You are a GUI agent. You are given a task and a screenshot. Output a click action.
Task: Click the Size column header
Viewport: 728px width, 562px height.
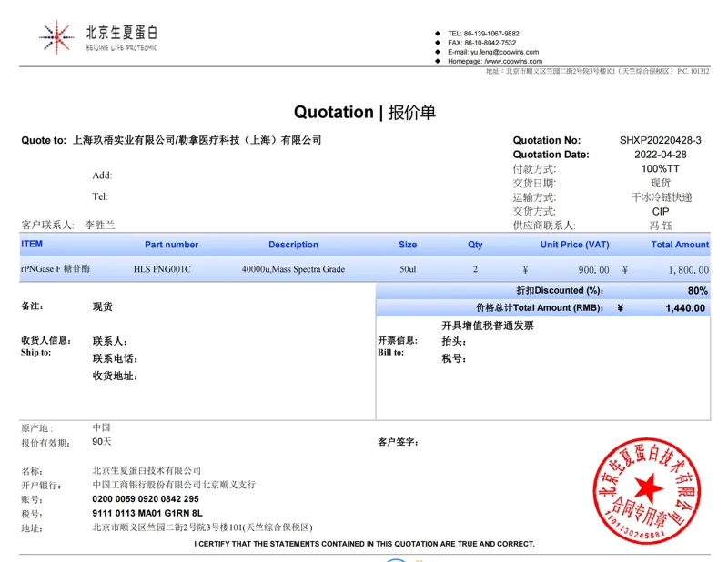[x=408, y=245]
